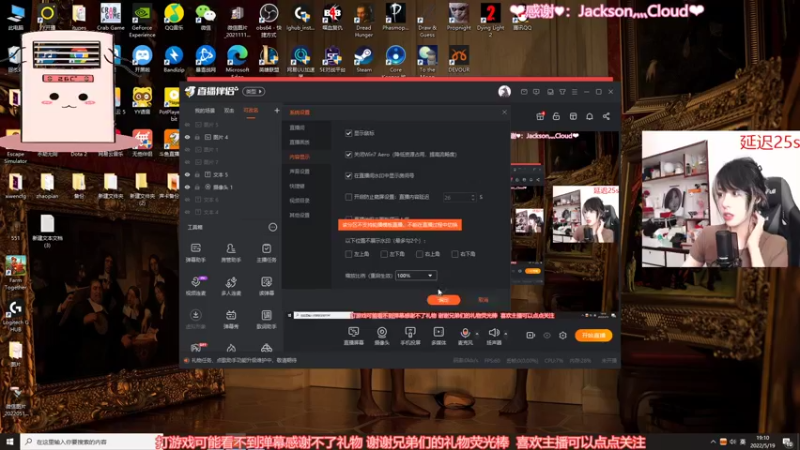This screenshot has height=450, width=800.
Task: Click the orange save button in settings
Action: coord(443,299)
